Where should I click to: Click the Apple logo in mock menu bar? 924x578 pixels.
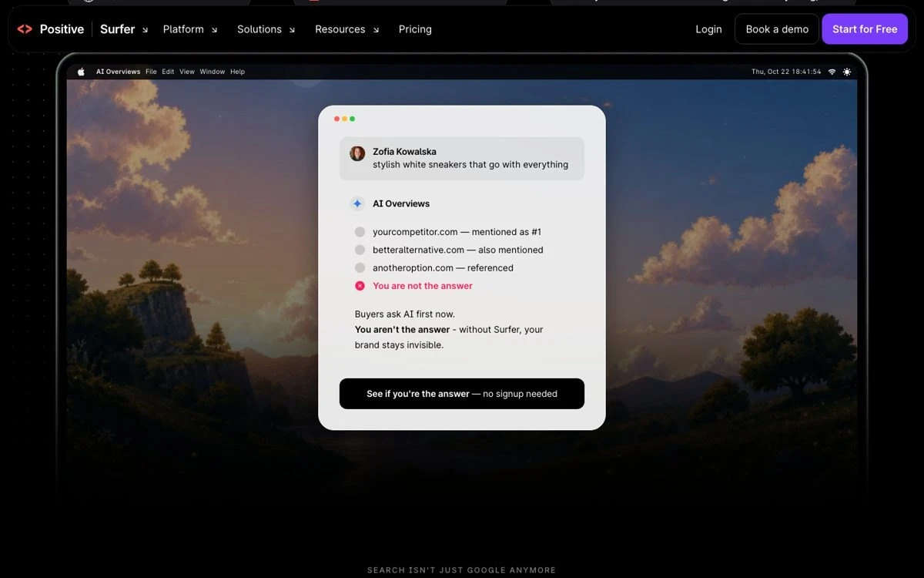point(81,72)
